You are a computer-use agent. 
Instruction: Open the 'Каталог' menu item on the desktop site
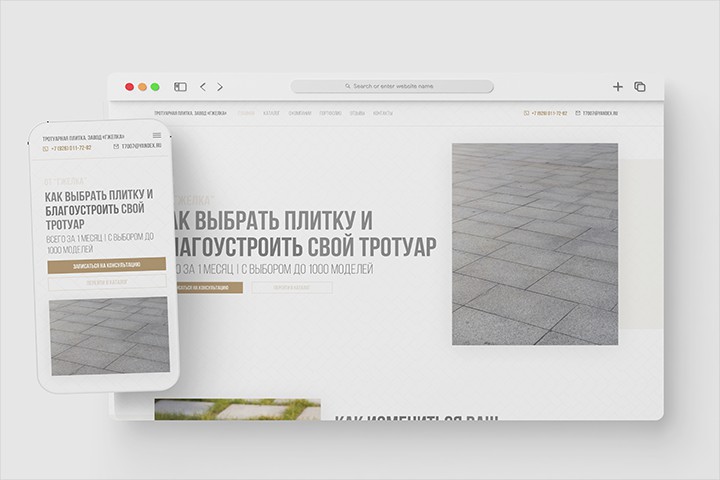coord(271,113)
